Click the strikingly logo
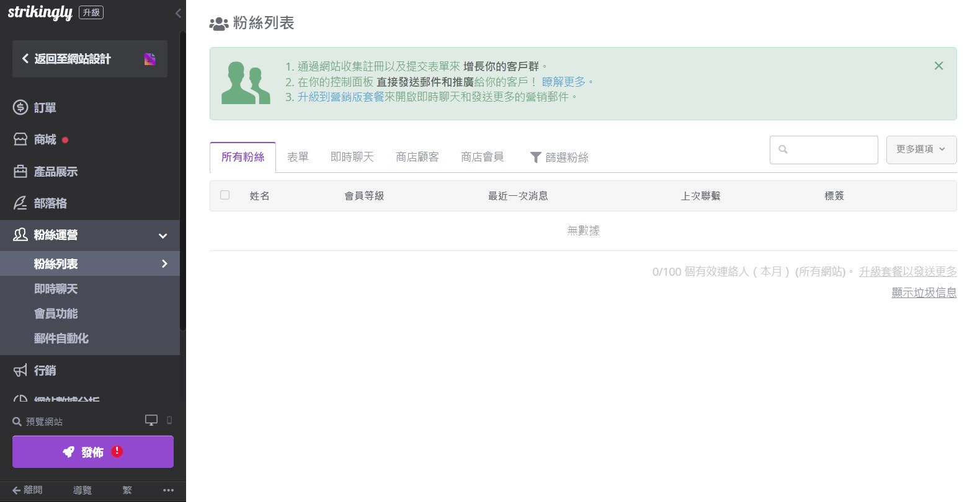Screen dimensions: 980x502 40,12
